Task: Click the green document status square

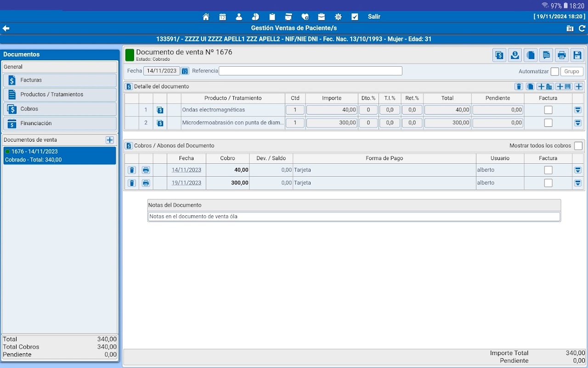Action: (x=130, y=55)
